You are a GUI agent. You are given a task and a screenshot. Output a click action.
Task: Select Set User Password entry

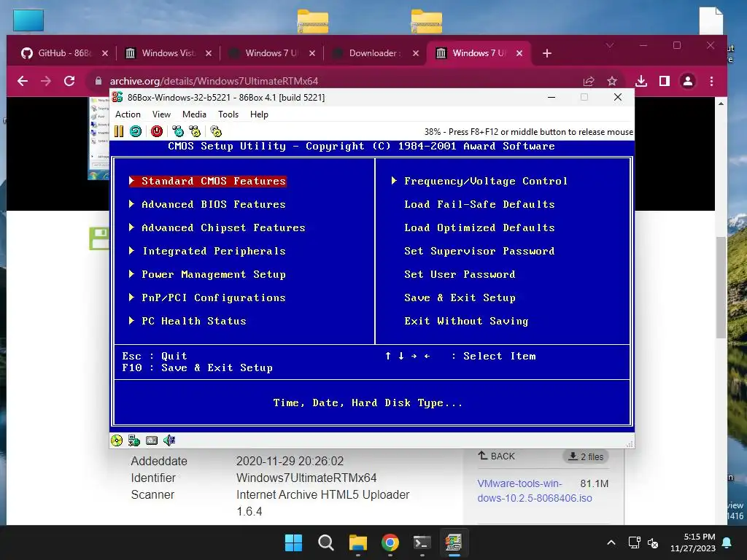pos(460,274)
